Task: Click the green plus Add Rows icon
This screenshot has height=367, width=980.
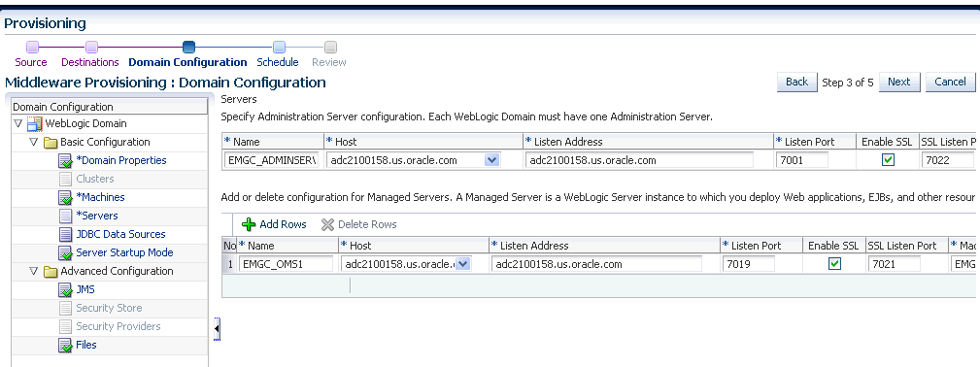Action: pos(249,224)
